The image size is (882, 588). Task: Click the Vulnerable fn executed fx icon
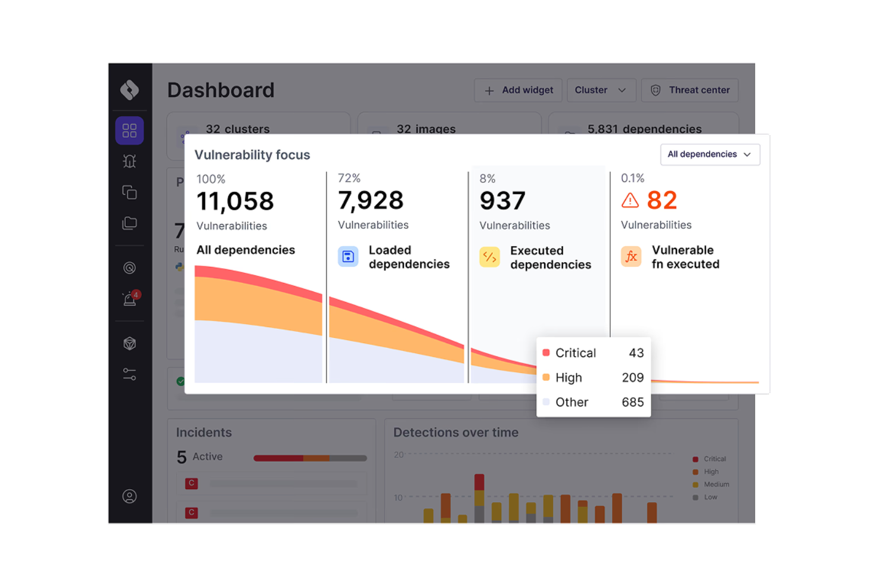coord(631,257)
